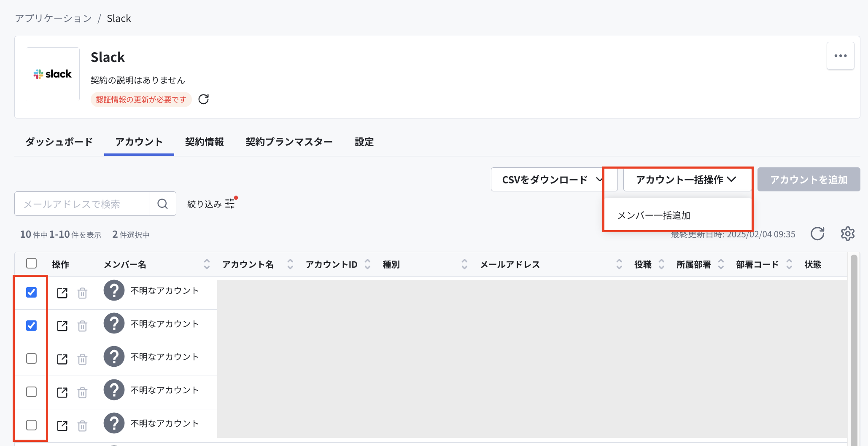The width and height of the screenshot is (868, 446).
Task: Open the 設定 tab
Action: pos(364,142)
